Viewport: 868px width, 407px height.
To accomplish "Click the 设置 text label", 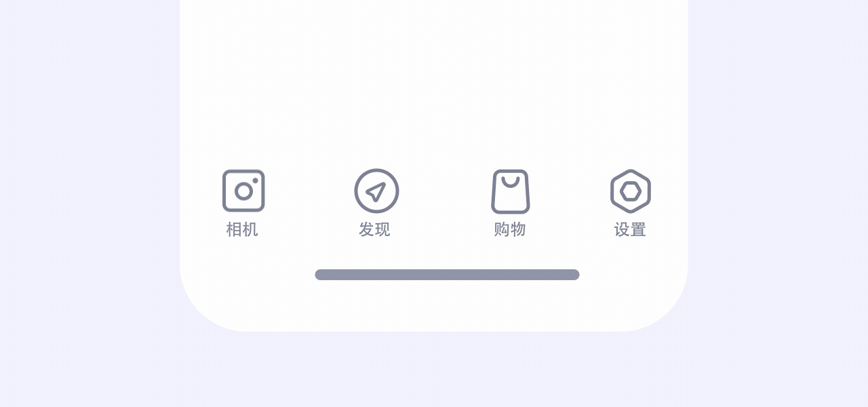I will coord(630,229).
